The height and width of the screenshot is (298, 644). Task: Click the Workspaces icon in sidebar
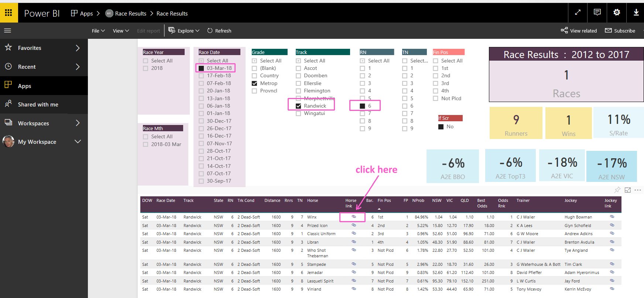click(x=8, y=123)
